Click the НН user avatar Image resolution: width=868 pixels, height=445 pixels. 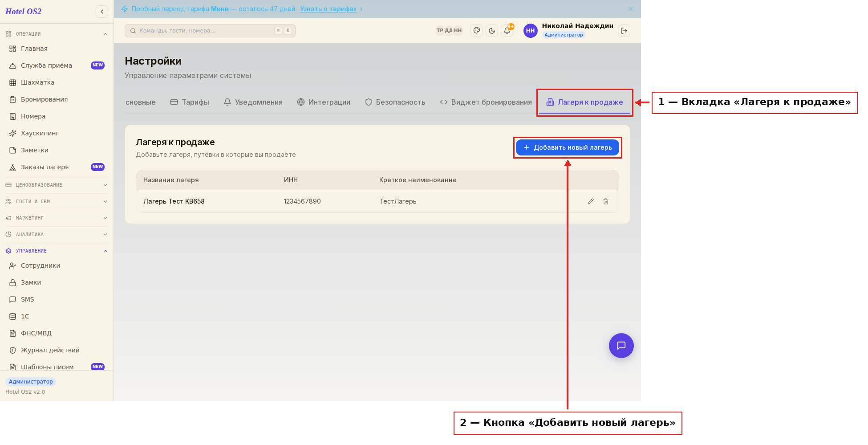530,31
